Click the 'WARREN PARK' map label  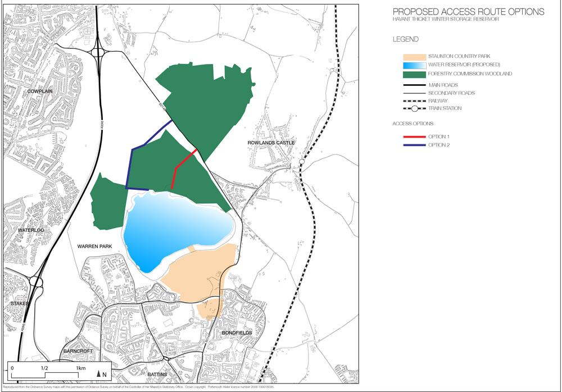(94, 247)
